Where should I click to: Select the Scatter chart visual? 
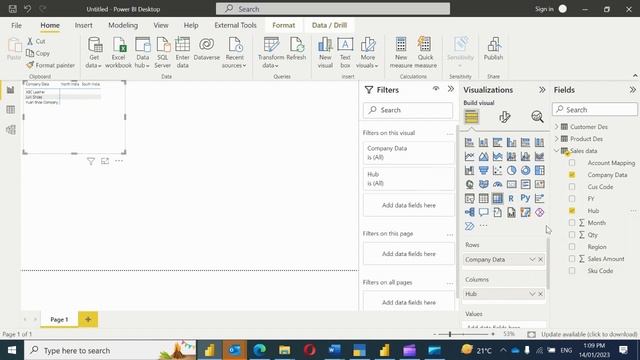click(x=498, y=170)
